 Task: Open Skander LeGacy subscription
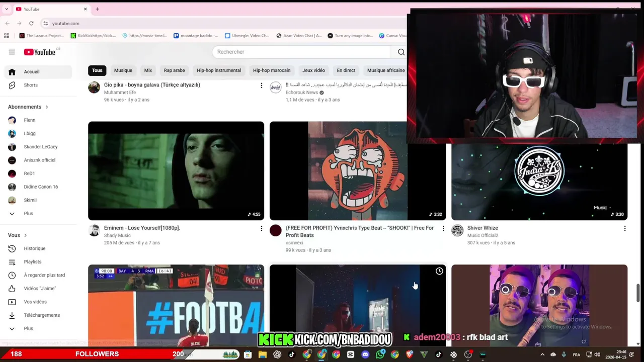(38, 147)
